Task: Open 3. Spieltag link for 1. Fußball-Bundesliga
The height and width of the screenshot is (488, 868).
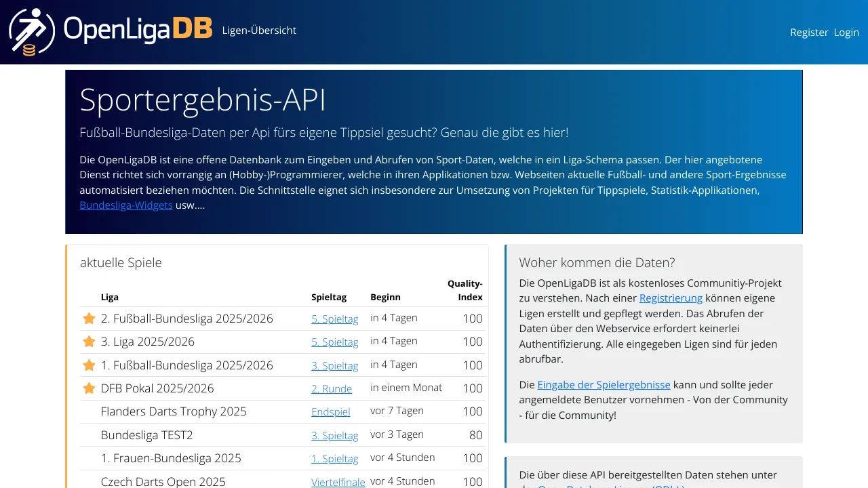Action: (334, 366)
